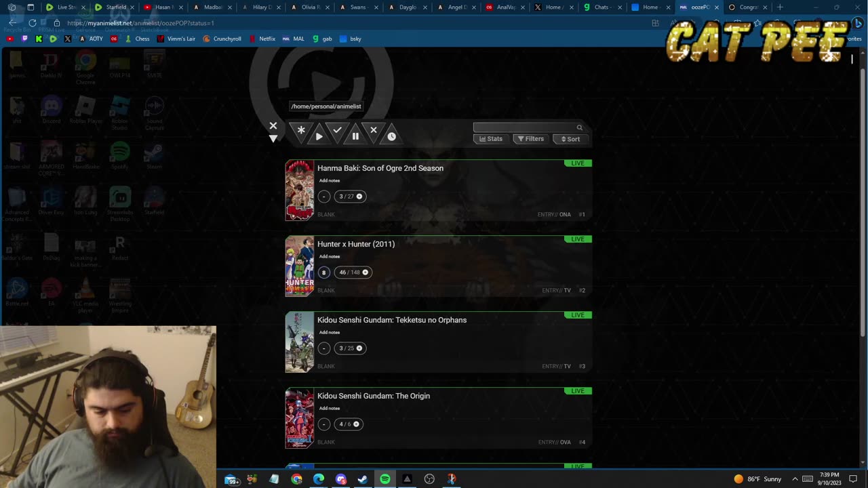Click the browser address bar URL
The image size is (868, 488).
click(x=140, y=23)
